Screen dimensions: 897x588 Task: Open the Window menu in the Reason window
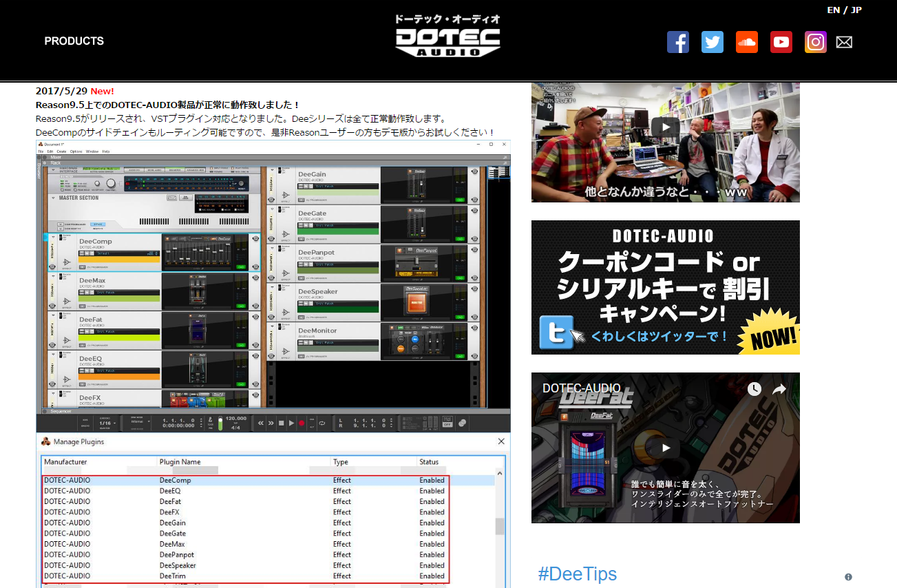coord(92,151)
